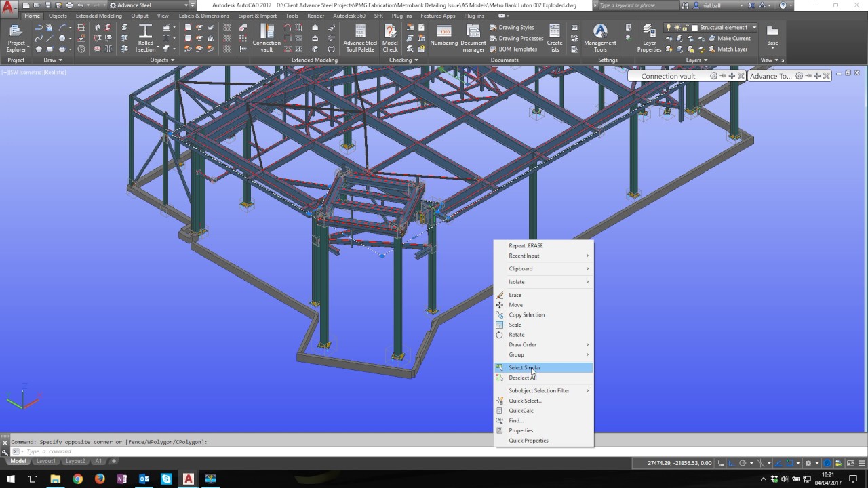Image resolution: width=868 pixels, height=488 pixels.
Task: Open Drawing Styles
Action: coord(512,28)
